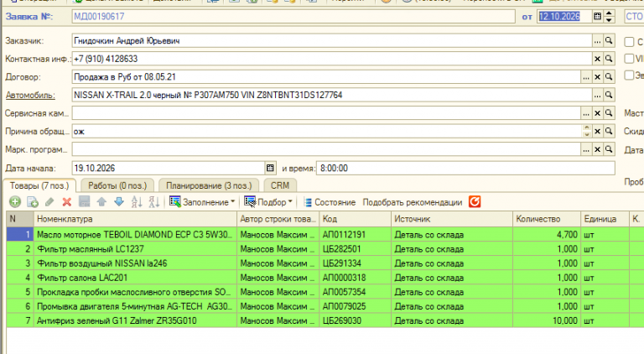Open the CRM tab

tap(280, 185)
